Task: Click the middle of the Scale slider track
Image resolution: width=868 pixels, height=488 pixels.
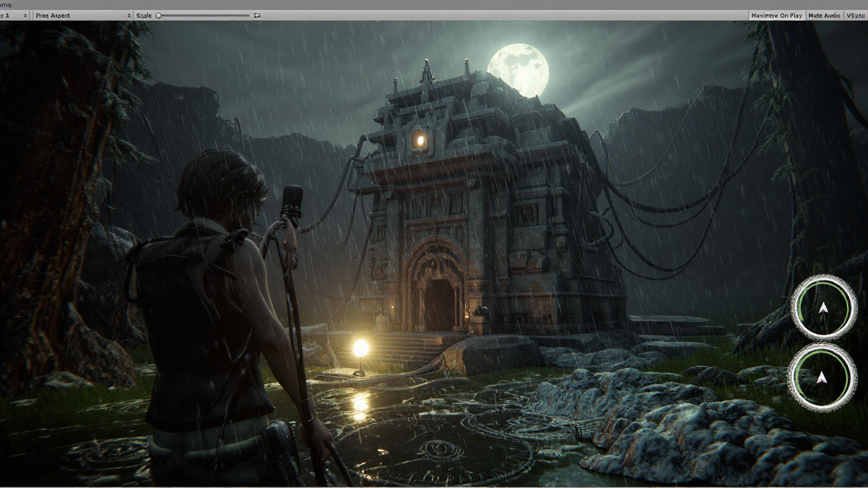Action: [x=204, y=15]
